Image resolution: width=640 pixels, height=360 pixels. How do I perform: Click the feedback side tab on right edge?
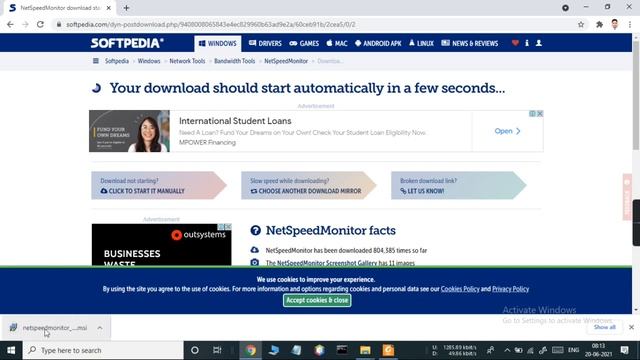pos(627,197)
